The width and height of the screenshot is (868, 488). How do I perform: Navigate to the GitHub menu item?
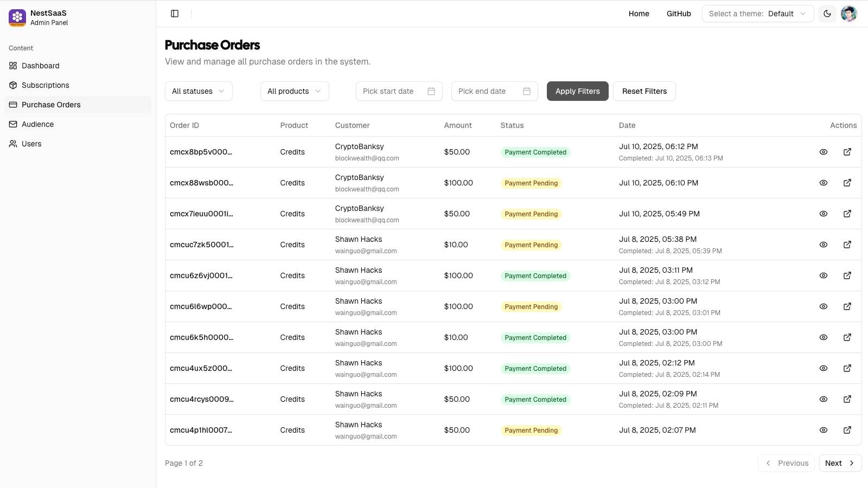679,14
